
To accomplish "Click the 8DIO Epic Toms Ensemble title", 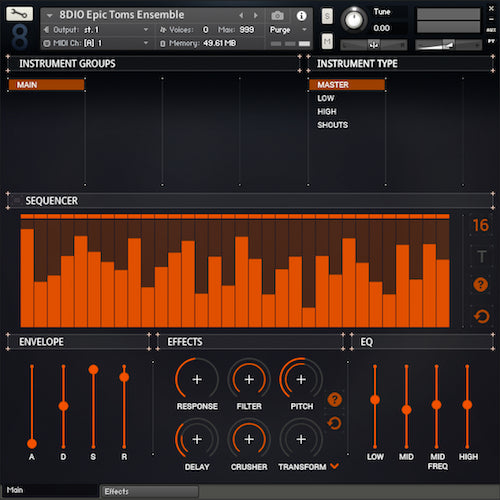I will [x=122, y=15].
